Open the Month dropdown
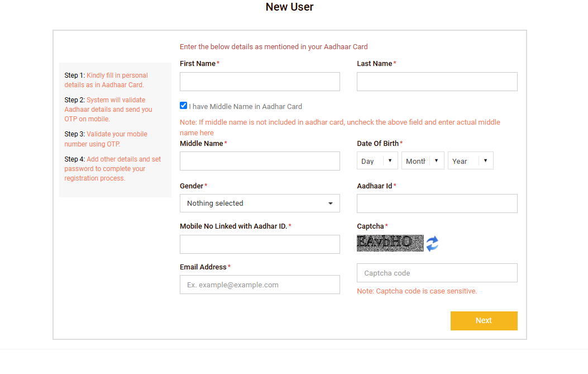 click(x=423, y=160)
